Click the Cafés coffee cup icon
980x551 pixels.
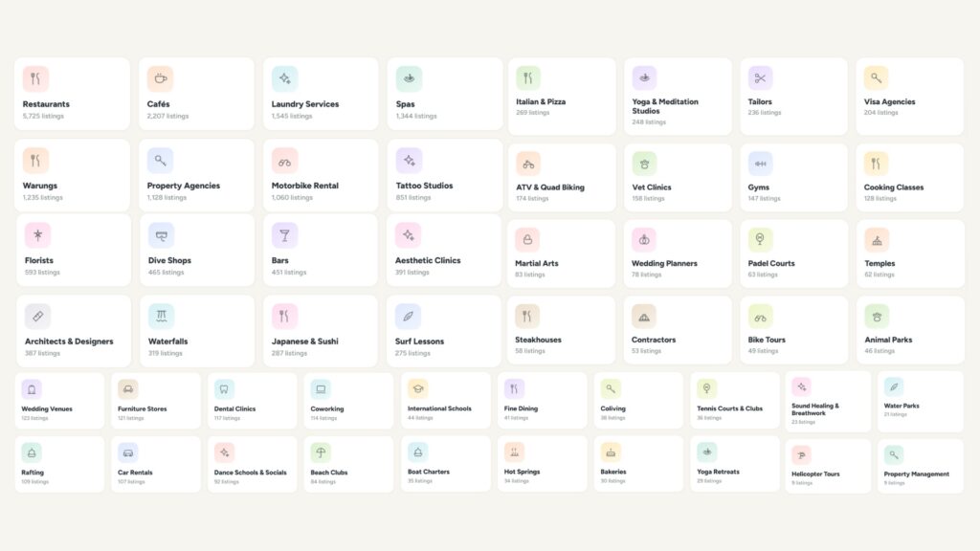(160, 78)
